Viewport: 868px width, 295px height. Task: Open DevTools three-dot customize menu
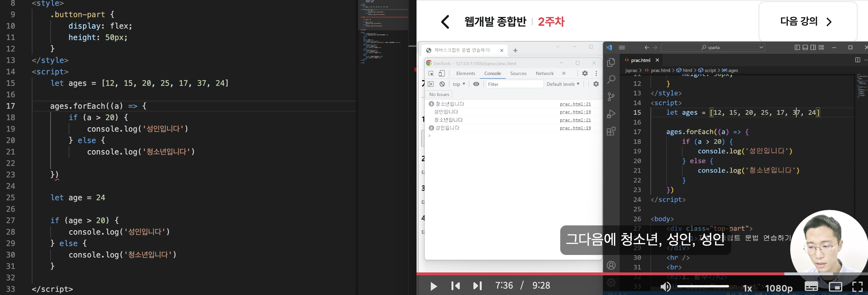tap(596, 73)
